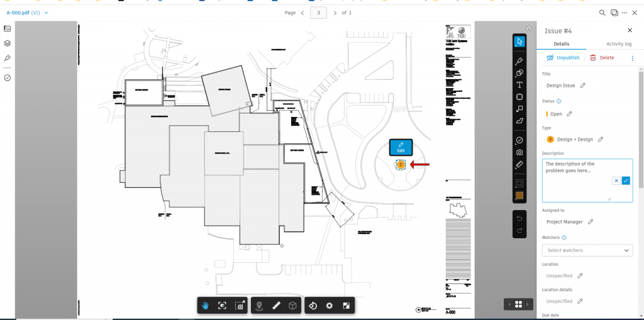This screenshot has height=320, width=644.
Task: Edit the Open status
Action: coord(569,114)
